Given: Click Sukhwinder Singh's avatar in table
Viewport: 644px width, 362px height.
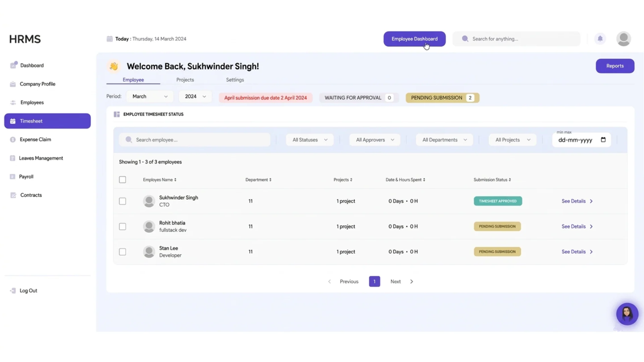Looking at the screenshot, I should [149, 201].
